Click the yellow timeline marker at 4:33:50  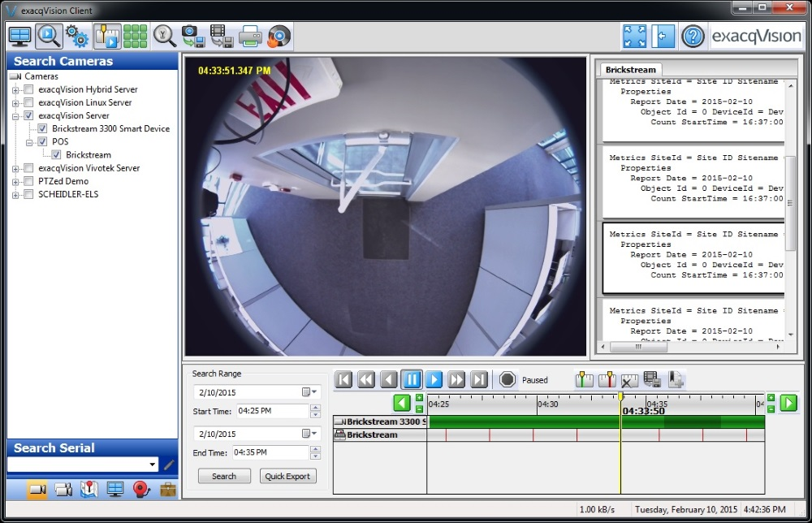pos(620,397)
